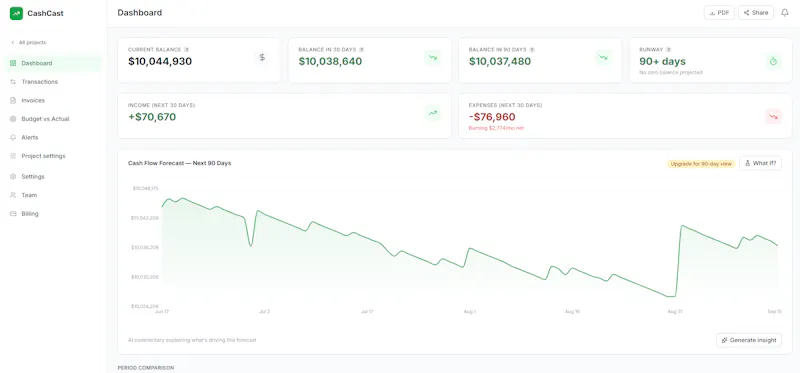The image size is (800, 373).
Task: Click the Team people icon
Action: coord(13,195)
